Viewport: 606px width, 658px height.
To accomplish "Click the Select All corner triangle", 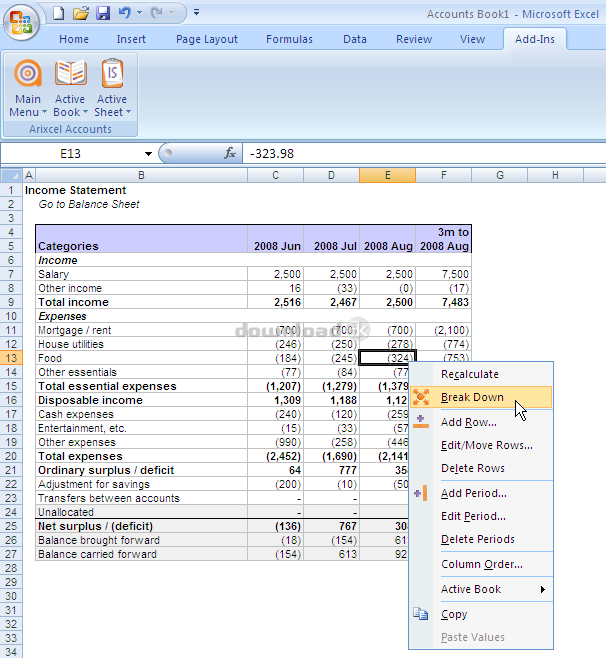I will [11, 175].
